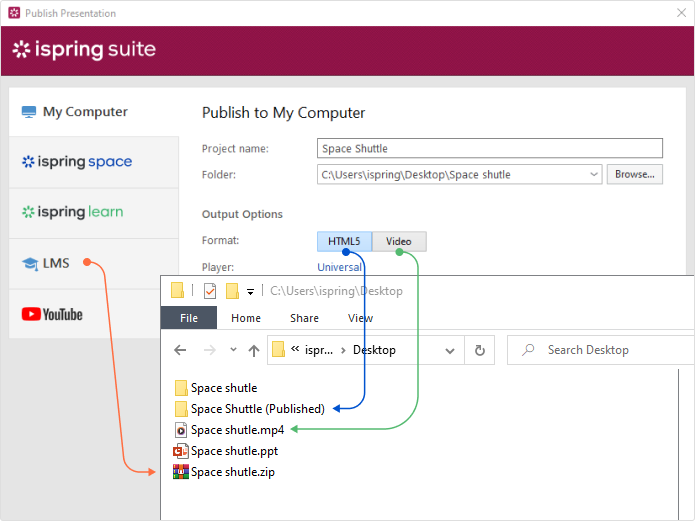The height and width of the screenshot is (521, 695).
Task: Select the Space Shuttle (Published) folder
Action: pyautogui.click(x=250, y=409)
